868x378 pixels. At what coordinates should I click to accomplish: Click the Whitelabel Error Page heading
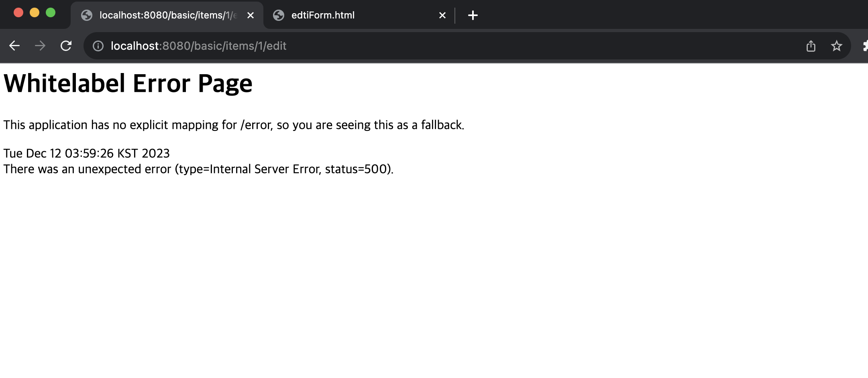[128, 83]
